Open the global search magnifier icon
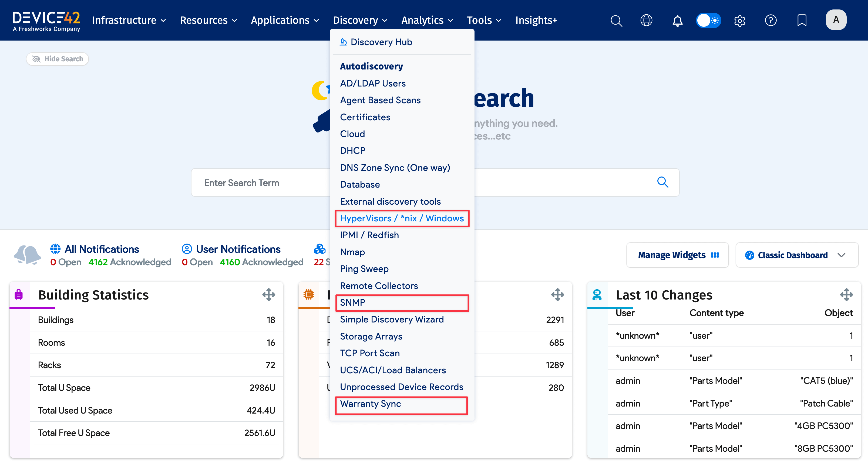 pyautogui.click(x=616, y=20)
